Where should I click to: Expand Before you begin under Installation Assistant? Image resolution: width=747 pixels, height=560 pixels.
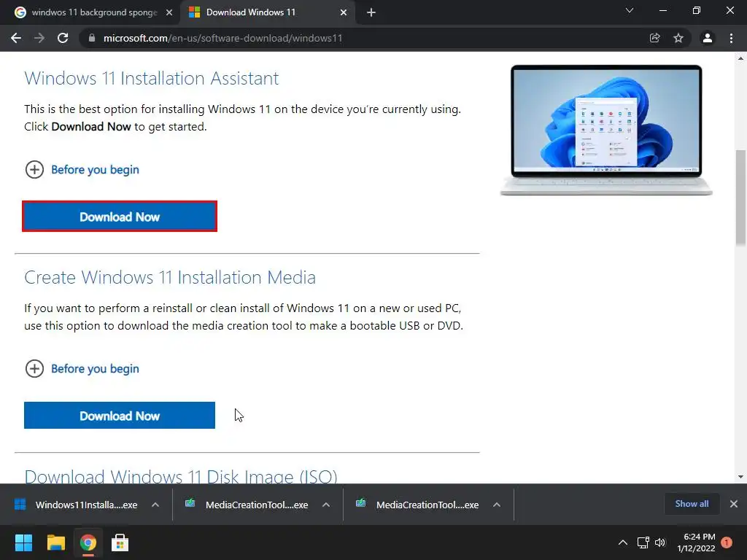(82, 169)
